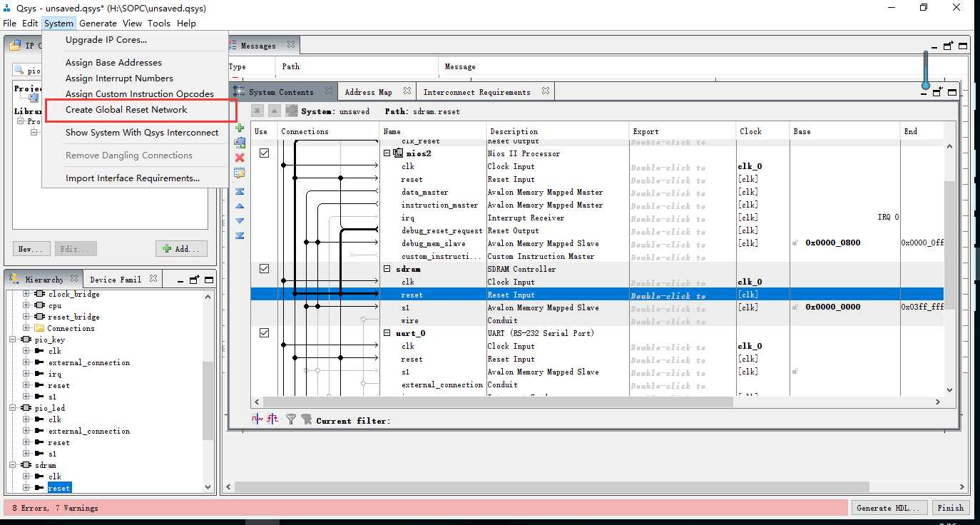Expand the cpu node in Hierarchy
The height and width of the screenshot is (525, 980).
(26, 305)
